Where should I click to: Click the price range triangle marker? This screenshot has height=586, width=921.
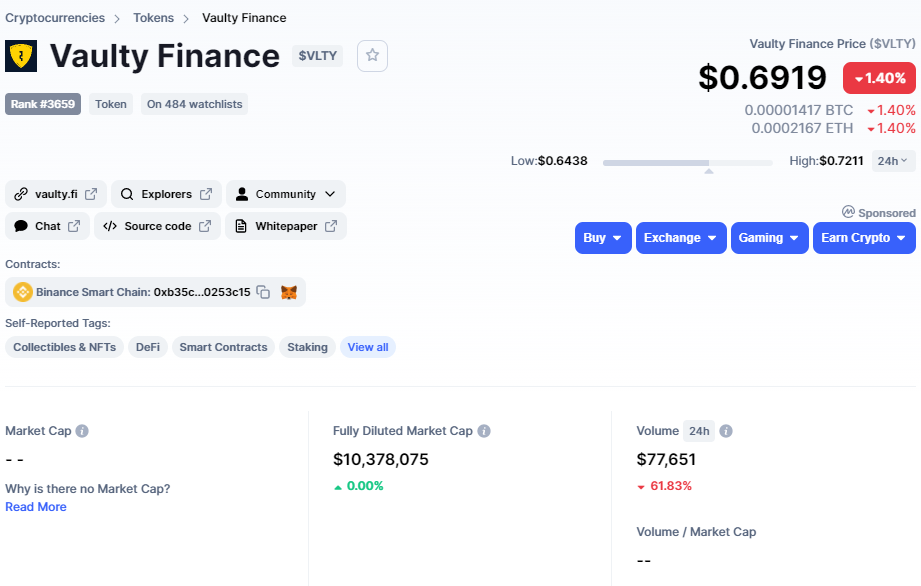pyautogui.click(x=709, y=171)
